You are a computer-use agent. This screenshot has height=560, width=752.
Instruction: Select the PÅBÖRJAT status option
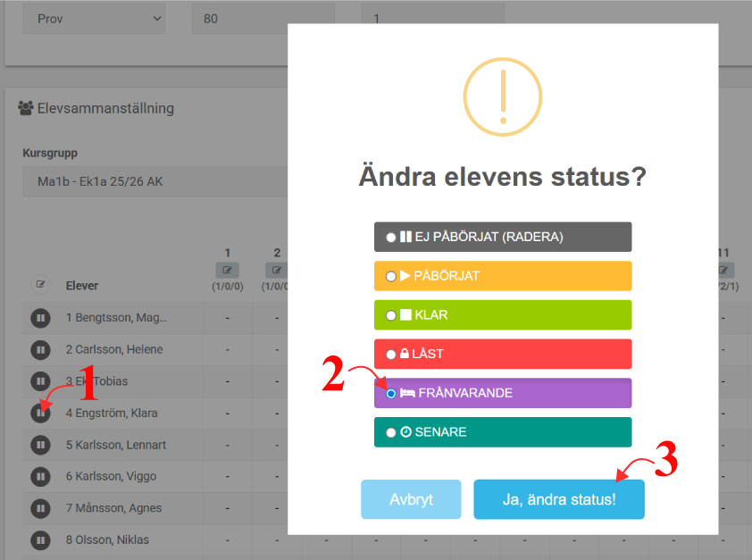pyautogui.click(x=391, y=277)
